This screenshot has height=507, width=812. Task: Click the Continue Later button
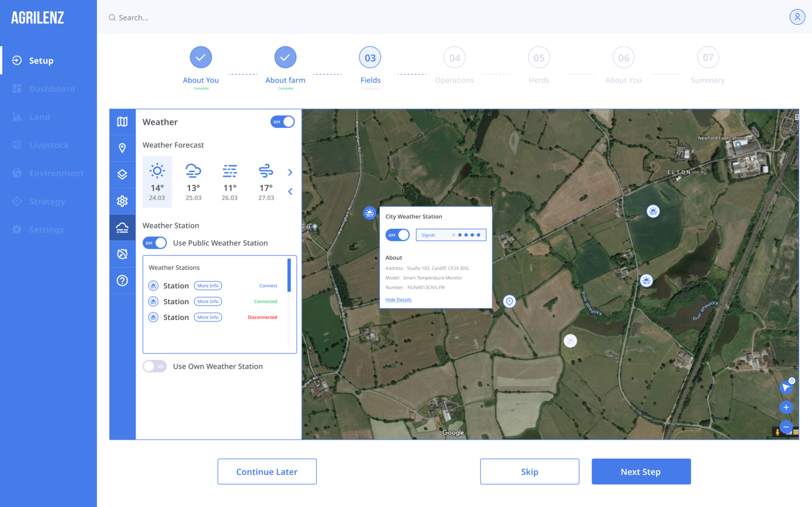pos(267,472)
